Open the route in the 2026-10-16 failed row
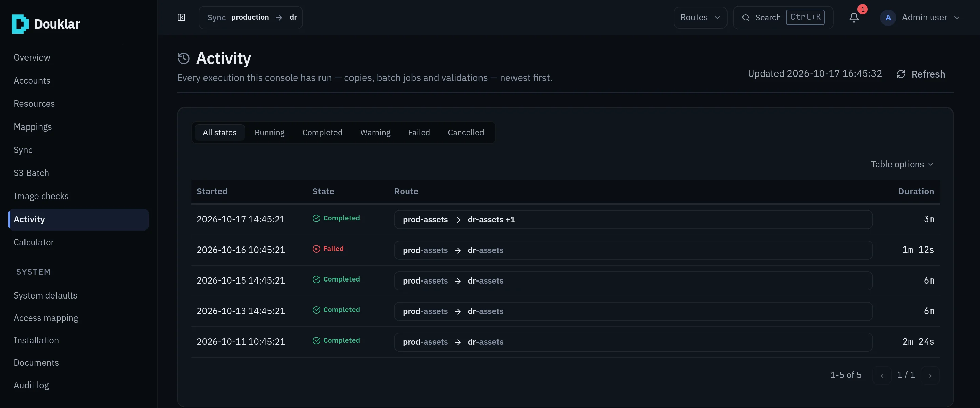 click(633, 250)
